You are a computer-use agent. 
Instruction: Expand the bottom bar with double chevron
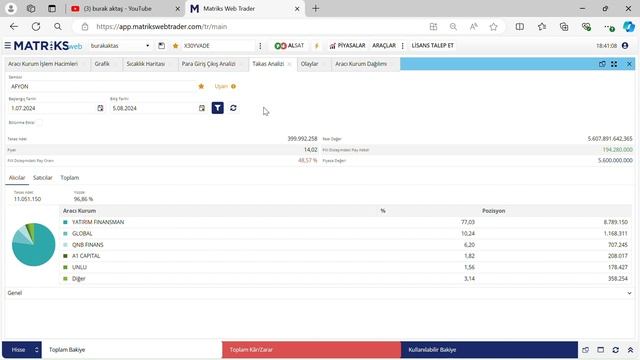(630, 350)
